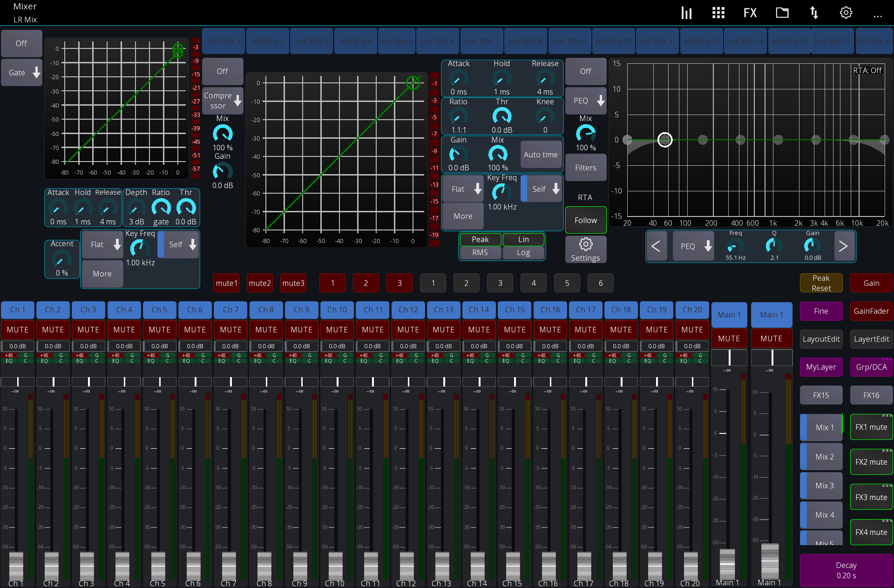Open the Self key source dropdown
Image resolution: width=894 pixels, height=588 pixels.
[x=542, y=189]
